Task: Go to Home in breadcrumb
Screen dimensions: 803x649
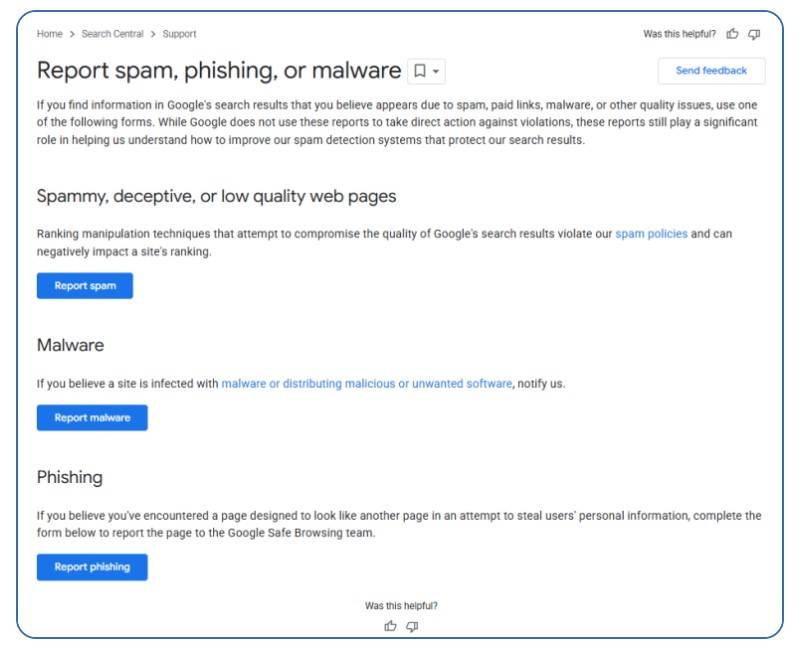Action: tap(50, 34)
